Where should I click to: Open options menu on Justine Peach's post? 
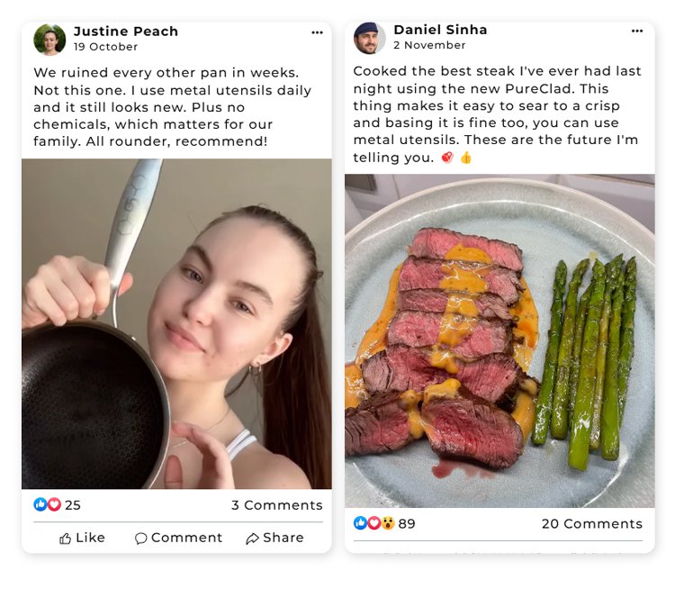(317, 32)
